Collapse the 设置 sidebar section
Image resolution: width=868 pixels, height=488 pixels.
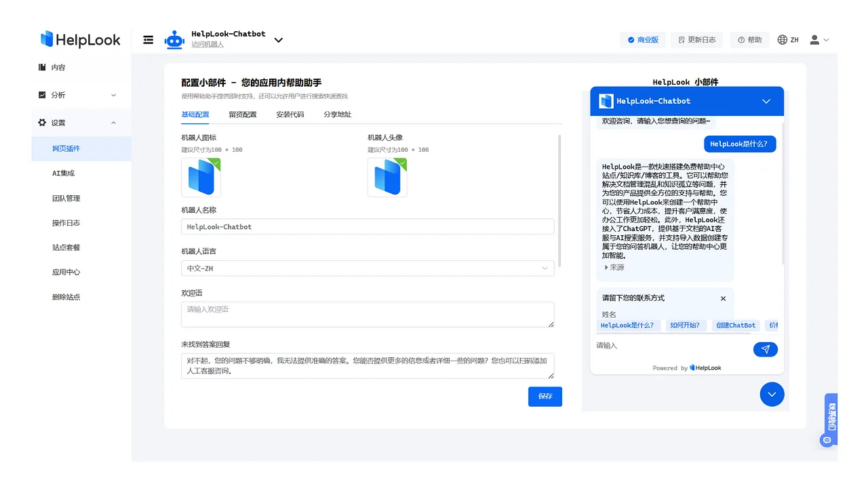click(81, 123)
